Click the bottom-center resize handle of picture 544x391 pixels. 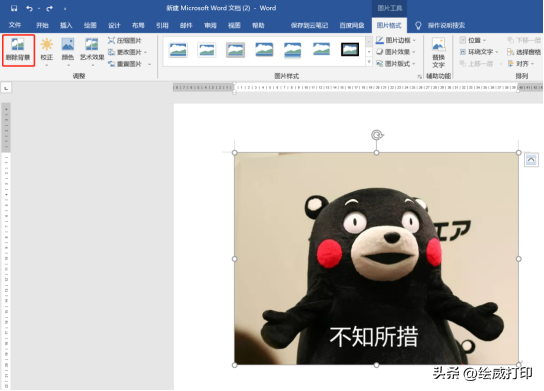pyautogui.click(x=376, y=365)
